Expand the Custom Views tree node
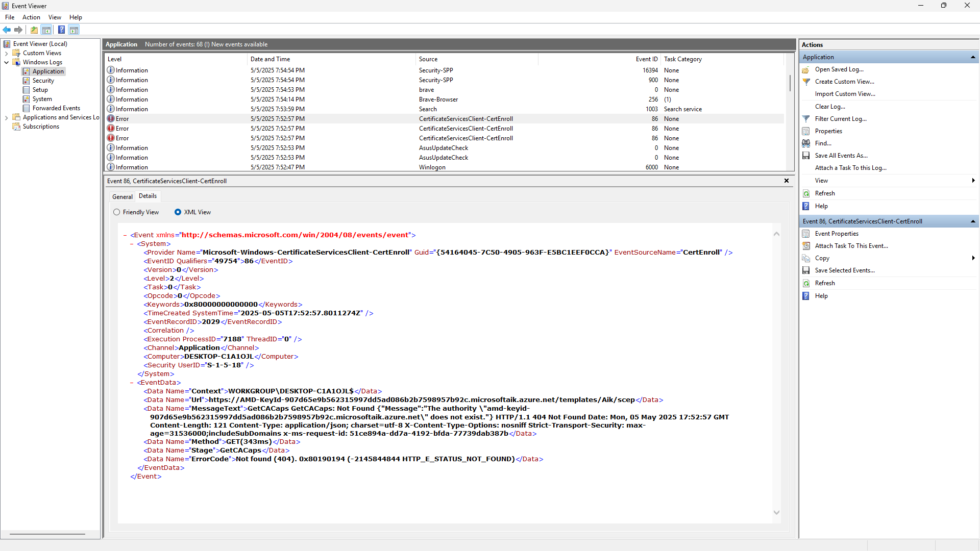The height and width of the screenshot is (551, 980). (x=6, y=53)
